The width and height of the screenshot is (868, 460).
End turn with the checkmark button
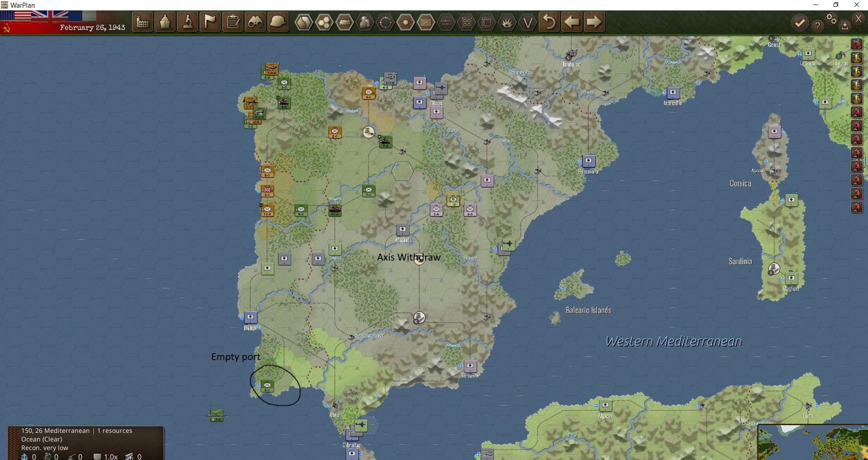pyautogui.click(x=800, y=23)
